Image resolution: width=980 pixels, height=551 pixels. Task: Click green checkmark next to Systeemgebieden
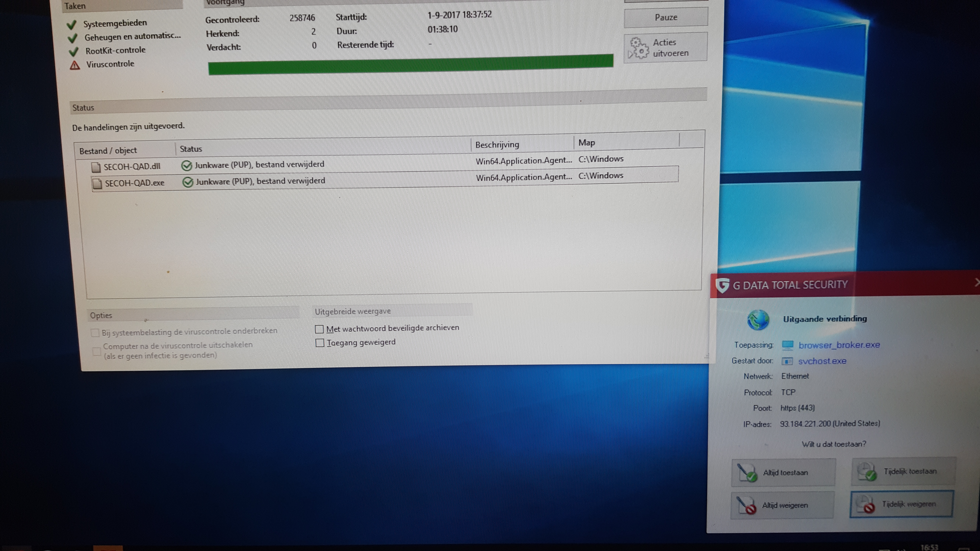coord(72,25)
